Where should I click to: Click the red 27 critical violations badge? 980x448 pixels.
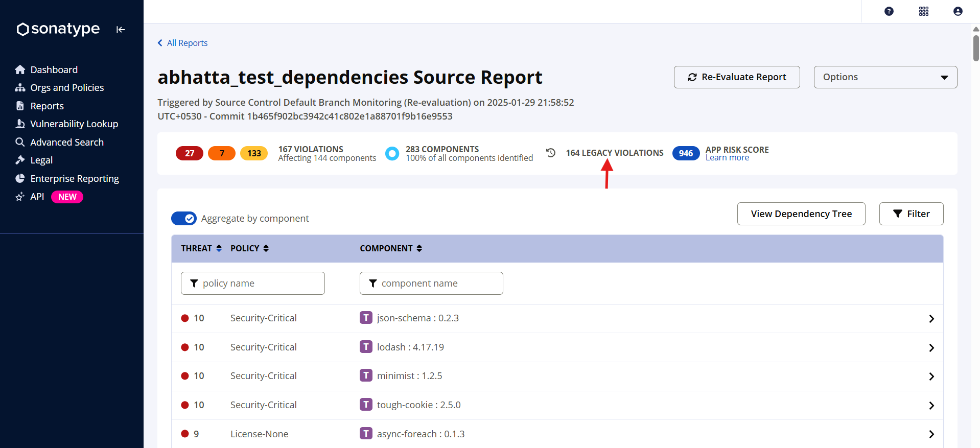click(190, 153)
